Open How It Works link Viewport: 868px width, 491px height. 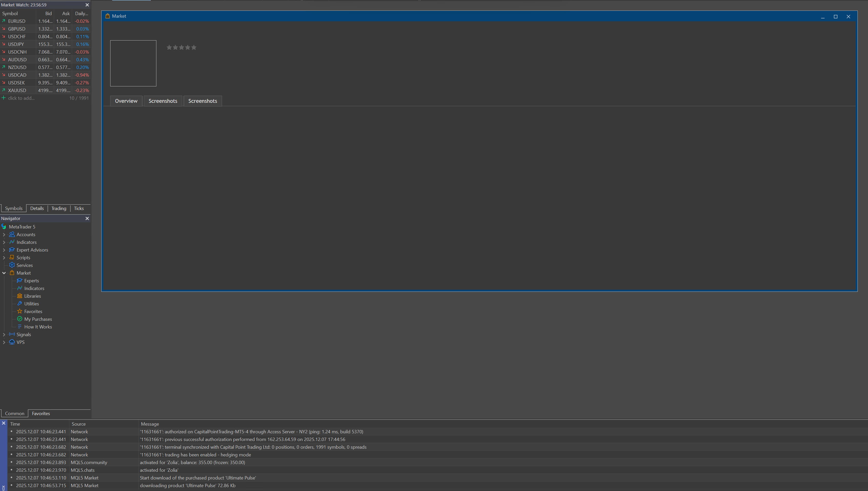tap(38, 327)
